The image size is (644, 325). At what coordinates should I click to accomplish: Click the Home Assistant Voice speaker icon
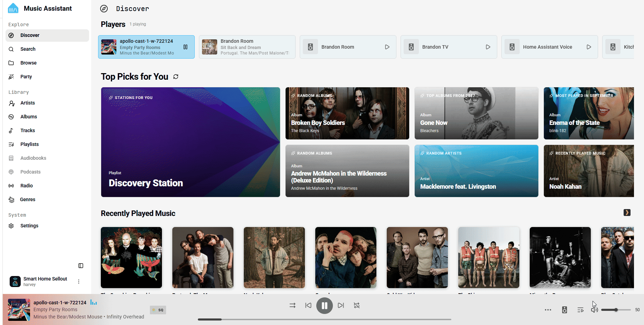(512, 47)
